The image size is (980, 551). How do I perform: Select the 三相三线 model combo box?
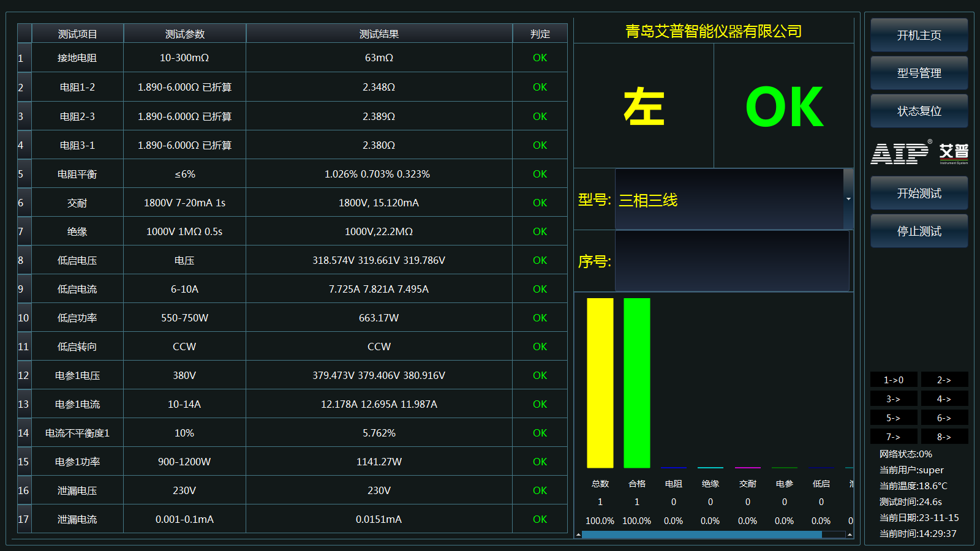click(x=729, y=200)
